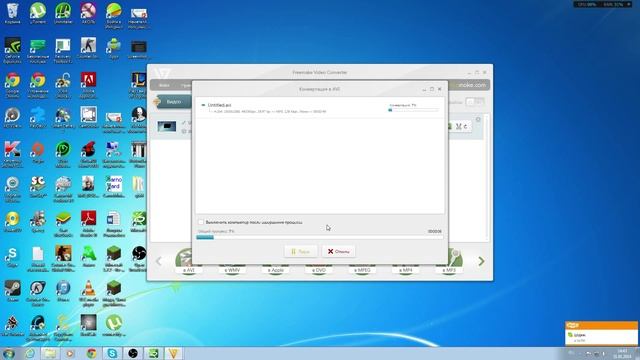Open the Adobe Reader desktop icon
This screenshot has width=640, height=360.
[89, 223]
